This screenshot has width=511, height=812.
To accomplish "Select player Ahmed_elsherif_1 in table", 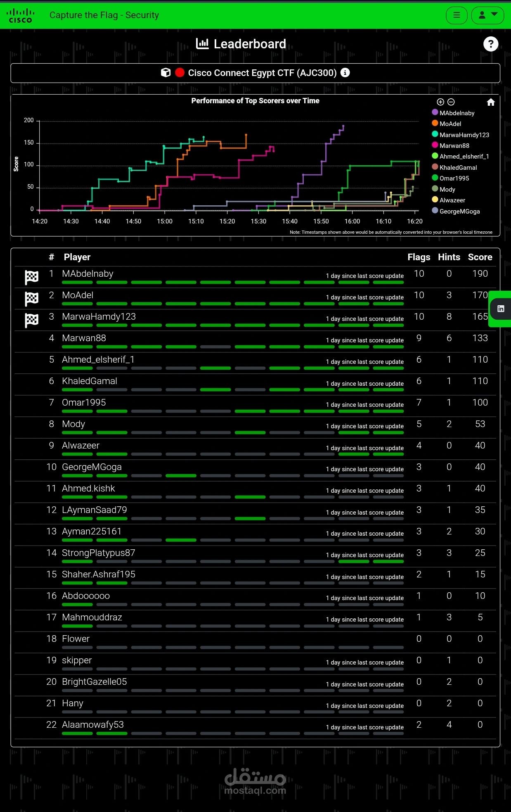I will pyautogui.click(x=98, y=360).
